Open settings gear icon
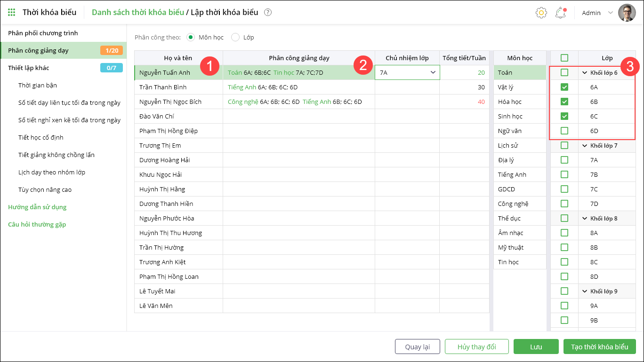 point(541,13)
